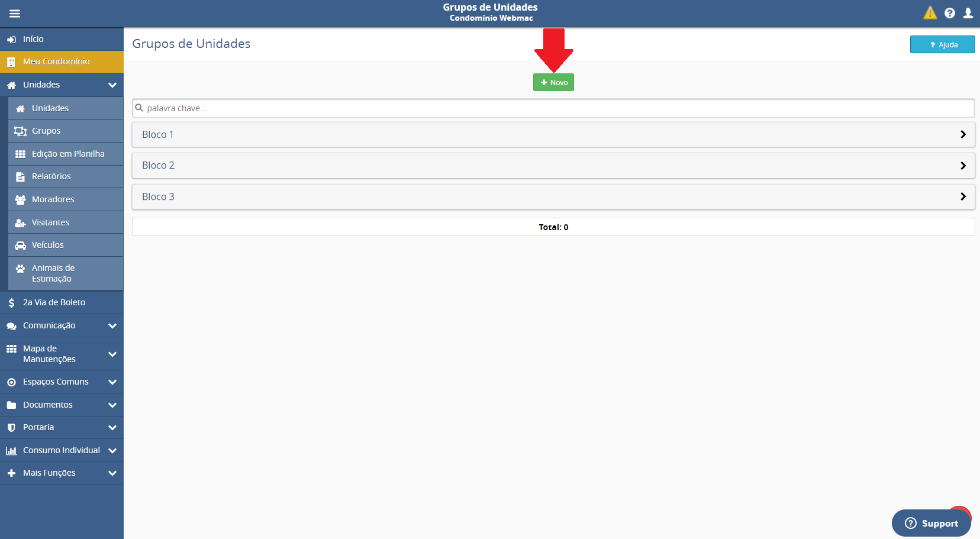The image size is (980, 539).
Task: Focus the palavra chave search field
Action: point(553,108)
